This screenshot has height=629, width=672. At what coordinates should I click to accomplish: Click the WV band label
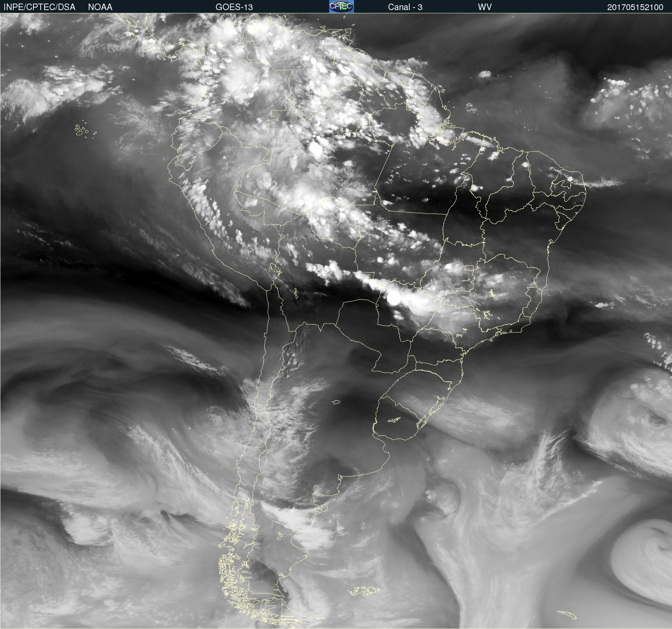pyautogui.click(x=485, y=7)
